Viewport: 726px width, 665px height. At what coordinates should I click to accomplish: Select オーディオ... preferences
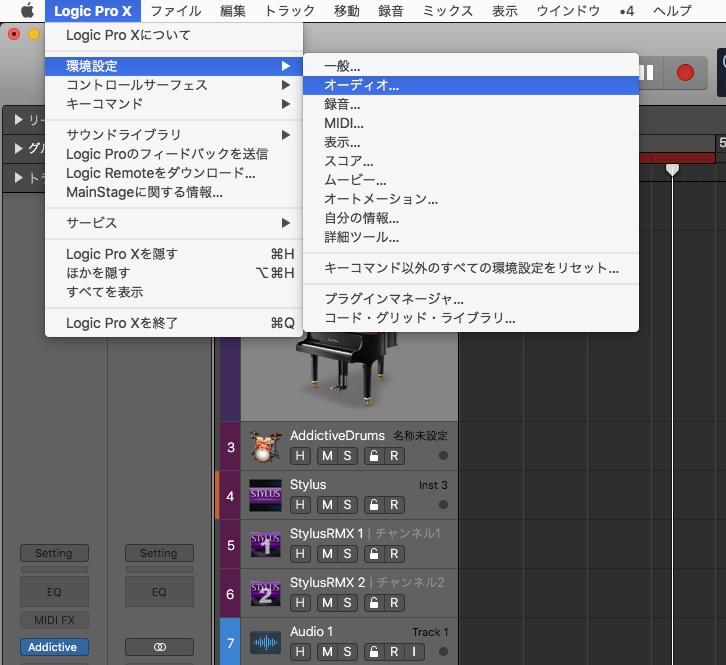tap(471, 85)
